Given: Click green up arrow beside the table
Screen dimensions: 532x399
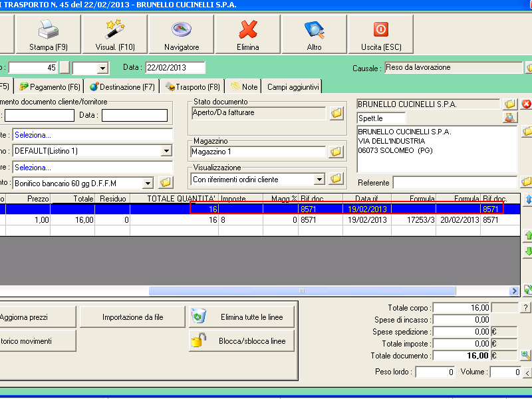Looking at the screenshot, I should (528, 235).
